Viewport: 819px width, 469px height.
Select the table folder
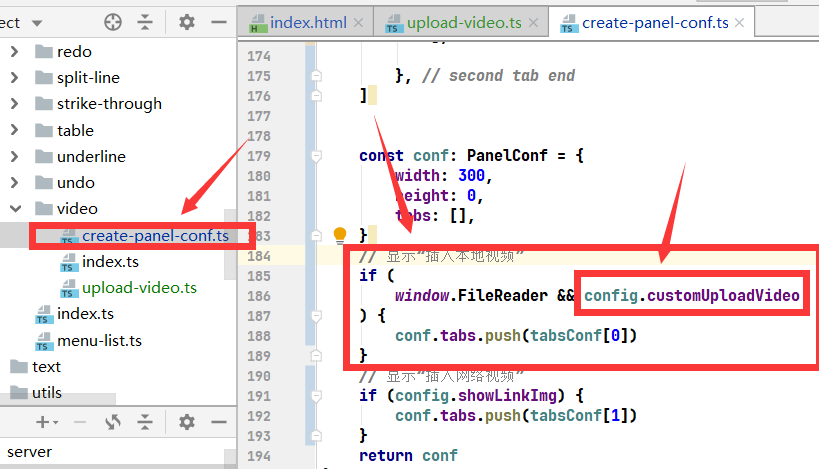click(x=64, y=130)
